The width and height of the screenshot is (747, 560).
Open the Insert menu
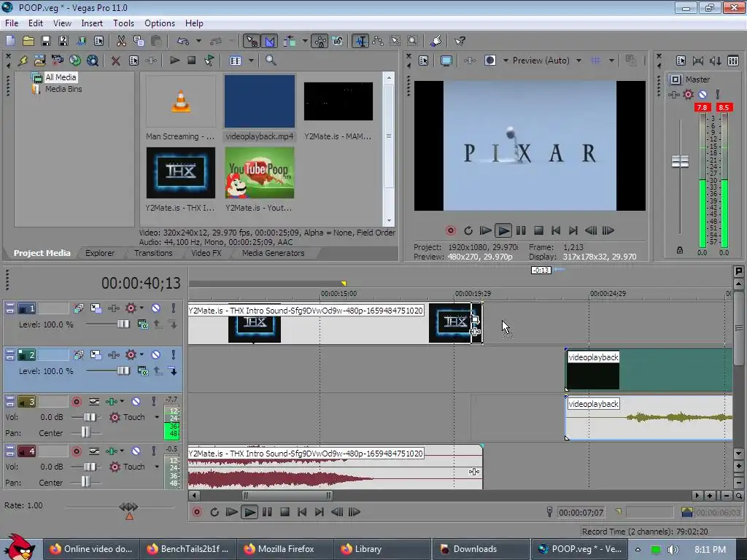[x=92, y=23]
